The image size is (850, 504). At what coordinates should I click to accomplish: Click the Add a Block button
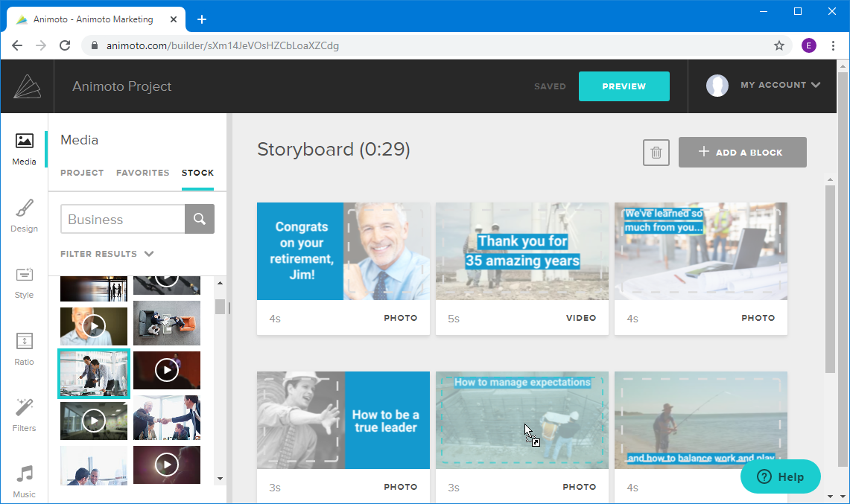coord(742,153)
